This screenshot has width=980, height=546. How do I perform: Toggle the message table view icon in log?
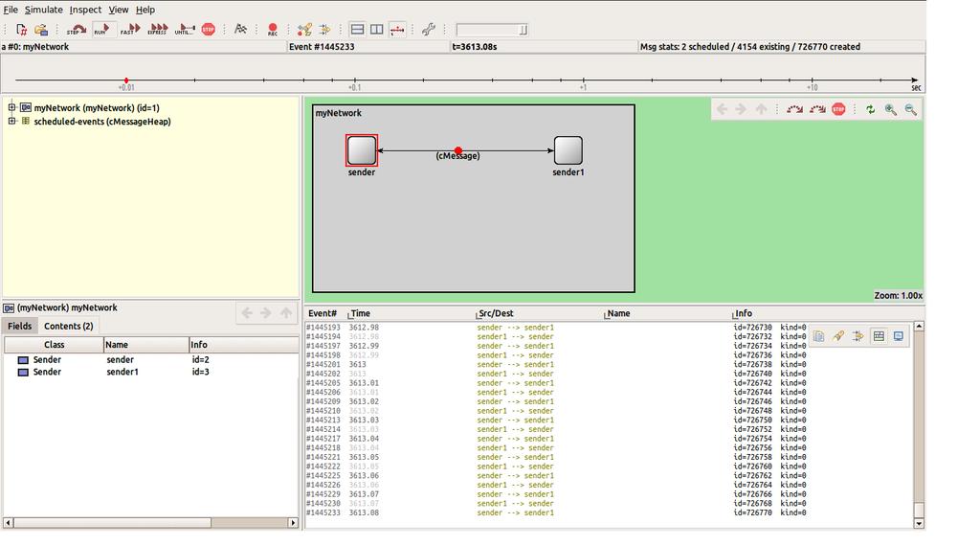tap(879, 336)
